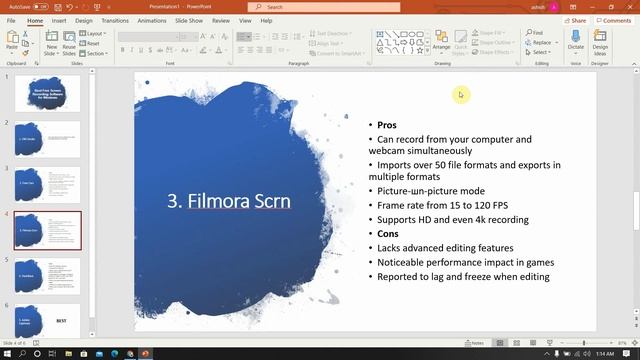The height and width of the screenshot is (360, 640).
Task: Insert a New Slide
Action: (x=51, y=43)
